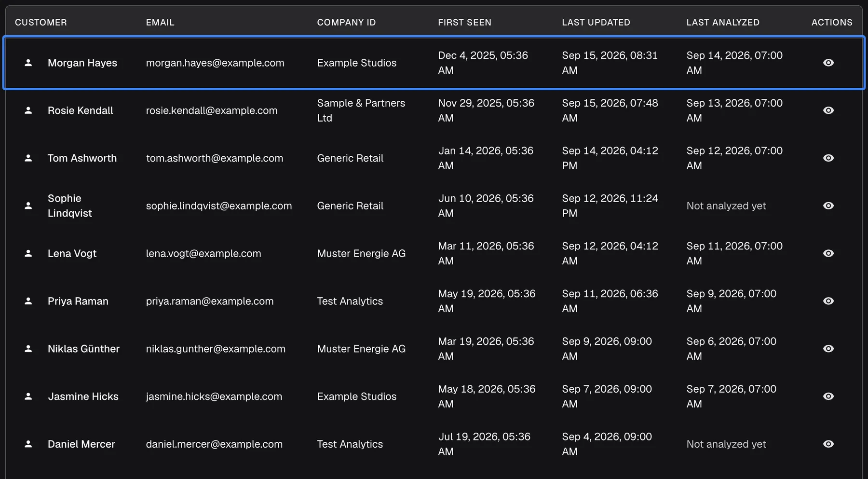Click email priya.raman@example.com

[x=210, y=301]
